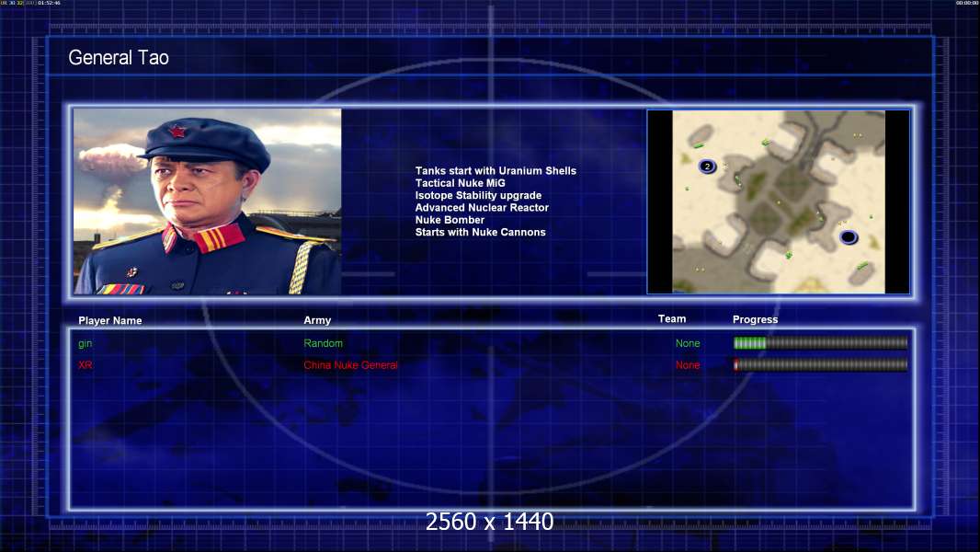Click gin's green loading progress bar

pos(820,342)
